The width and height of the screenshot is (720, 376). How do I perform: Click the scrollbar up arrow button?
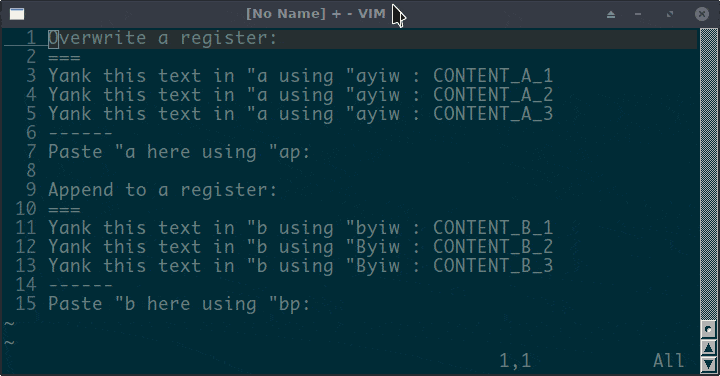pos(708,348)
